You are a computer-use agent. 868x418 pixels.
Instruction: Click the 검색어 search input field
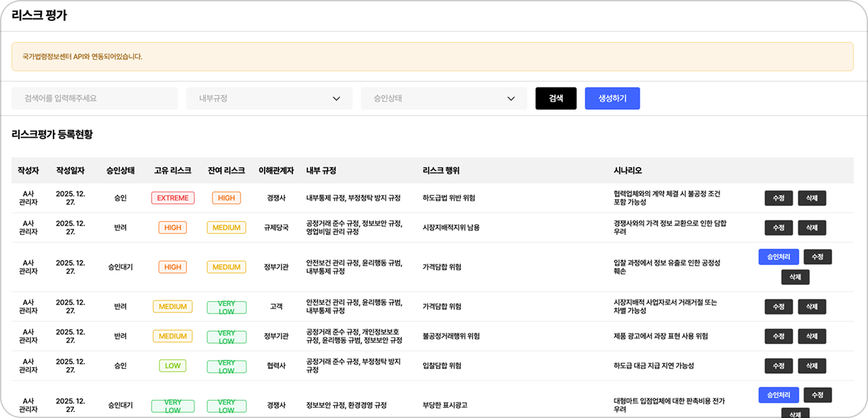[x=95, y=99]
